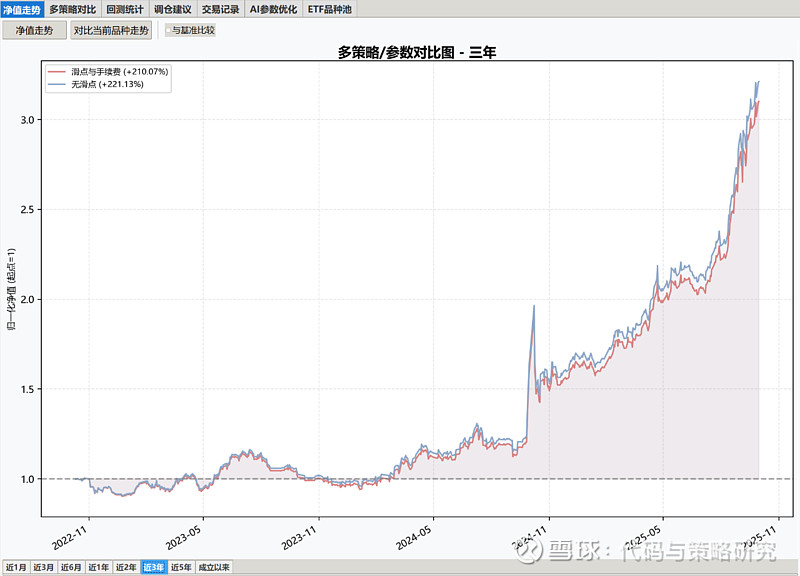Switch to the 回测统计 tab
This screenshot has width=800, height=576.
125,8
